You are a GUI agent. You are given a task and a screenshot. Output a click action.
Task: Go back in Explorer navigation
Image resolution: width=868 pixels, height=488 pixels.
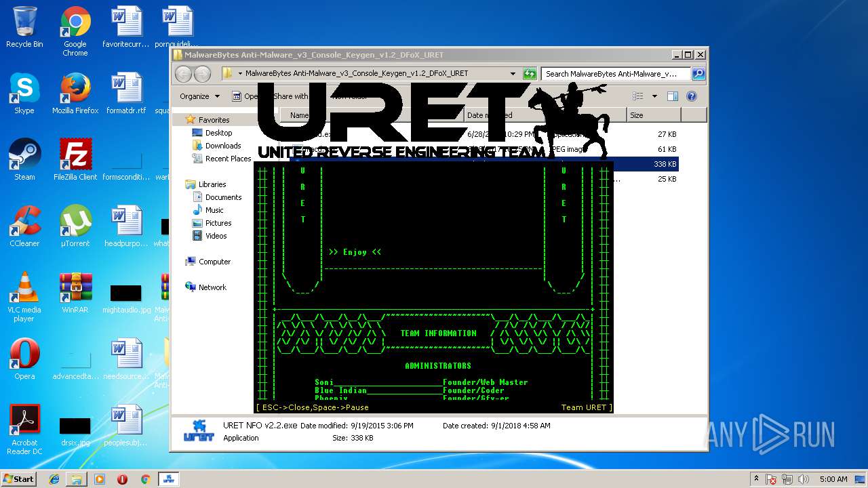[x=184, y=73]
